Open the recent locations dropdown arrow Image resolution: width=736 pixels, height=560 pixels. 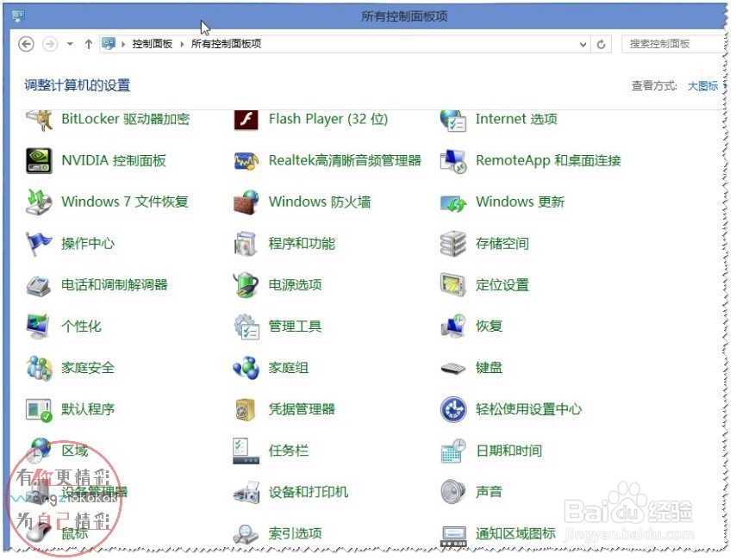70,44
